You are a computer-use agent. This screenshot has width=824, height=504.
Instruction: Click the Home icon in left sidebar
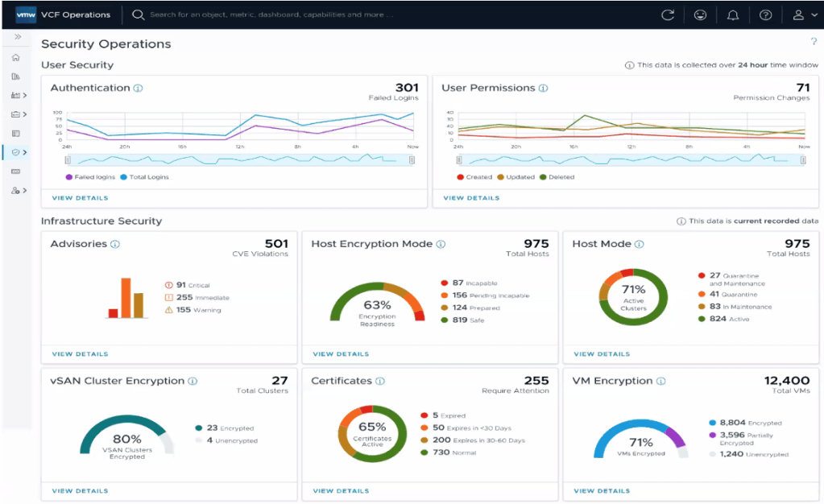click(x=15, y=58)
